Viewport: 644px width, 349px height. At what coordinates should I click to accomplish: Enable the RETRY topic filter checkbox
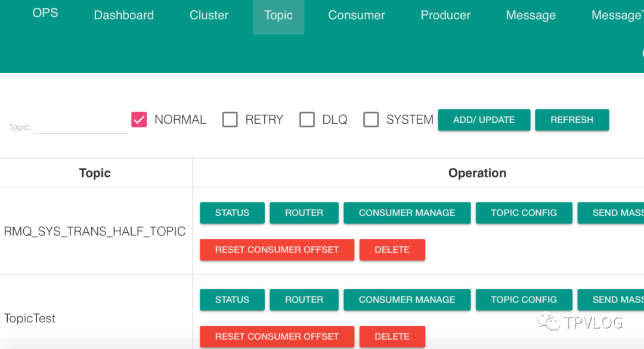(x=230, y=120)
